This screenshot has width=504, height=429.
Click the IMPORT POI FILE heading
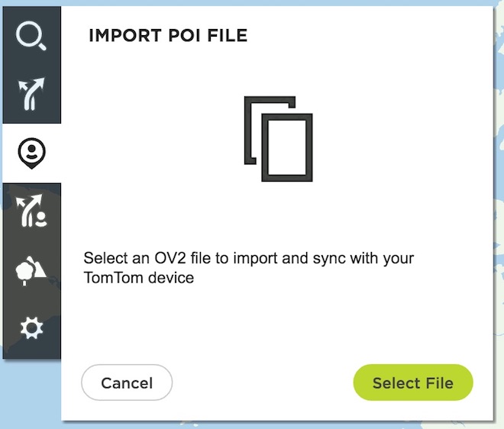pos(168,35)
